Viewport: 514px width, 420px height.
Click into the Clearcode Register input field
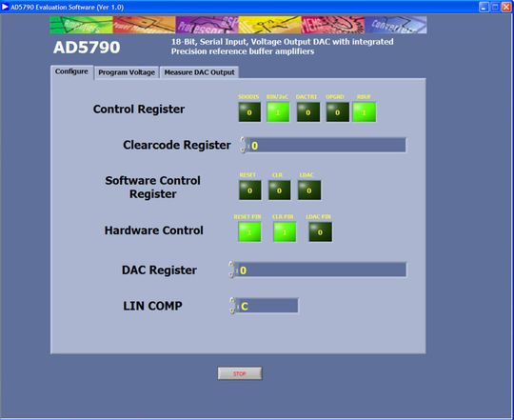tap(327, 145)
